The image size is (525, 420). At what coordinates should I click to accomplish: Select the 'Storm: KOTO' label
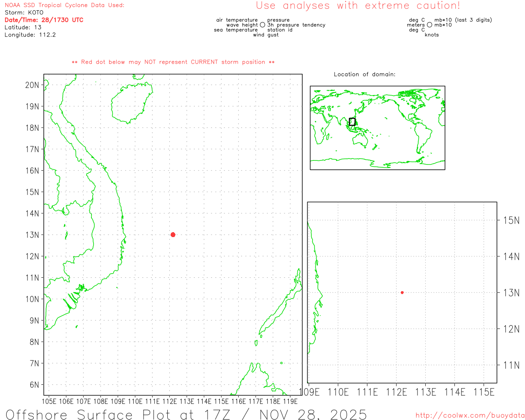point(24,12)
